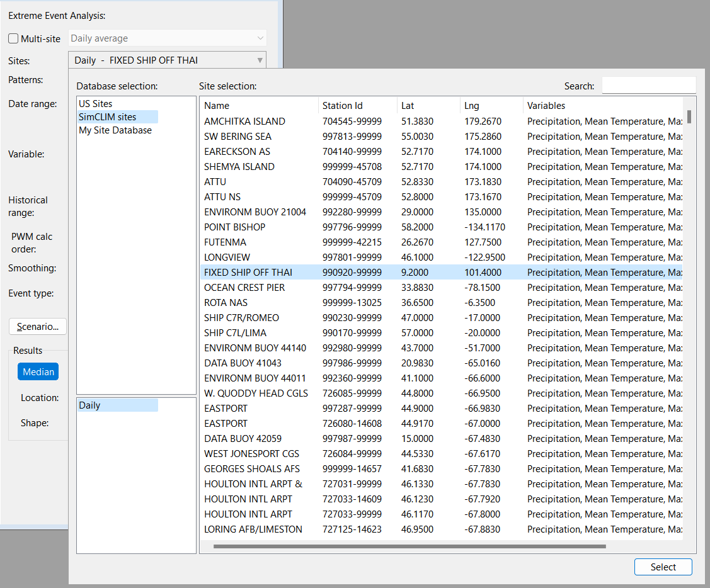The width and height of the screenshot is (710, 588).
Task: Select the SW BERING SEA row
Action: 442,136
